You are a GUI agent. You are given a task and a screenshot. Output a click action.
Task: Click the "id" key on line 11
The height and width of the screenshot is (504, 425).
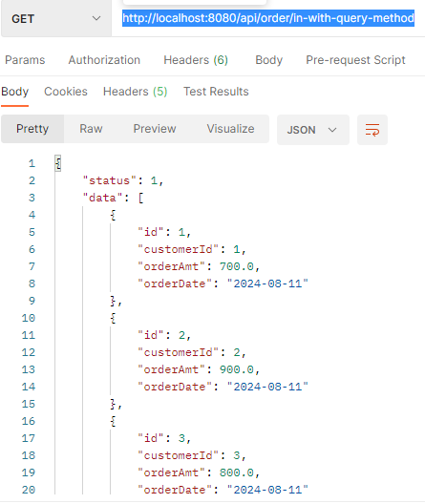tap(151, 335)
